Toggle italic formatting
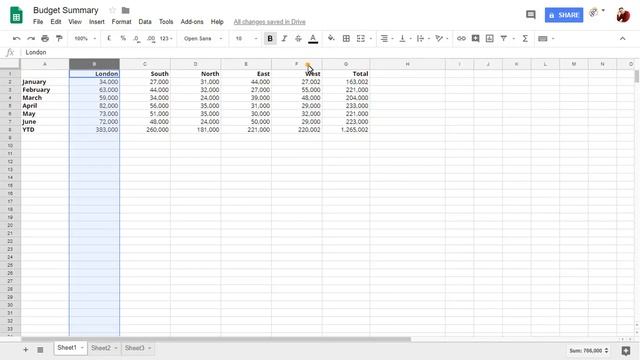Viewport: 640px width, 360px height. pyautogui.click(x=284, y=38)
